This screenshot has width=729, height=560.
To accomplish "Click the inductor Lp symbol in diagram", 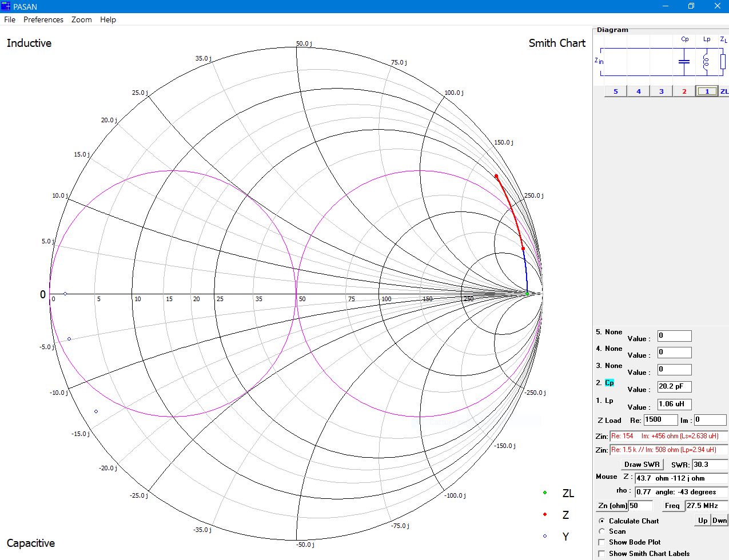I will [x=706, y=61].
